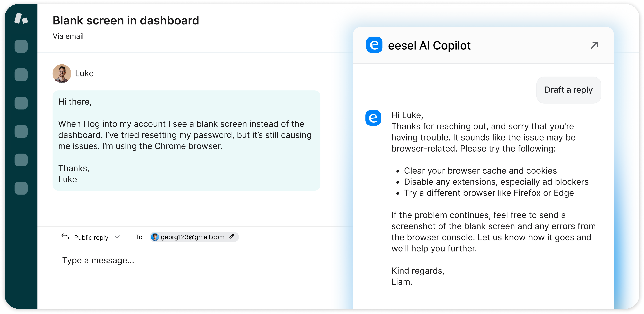Viewport: 644px width, 314px height.
Task: Open the eesel AI Copilot in new window
Action: [x=594, y=45]
